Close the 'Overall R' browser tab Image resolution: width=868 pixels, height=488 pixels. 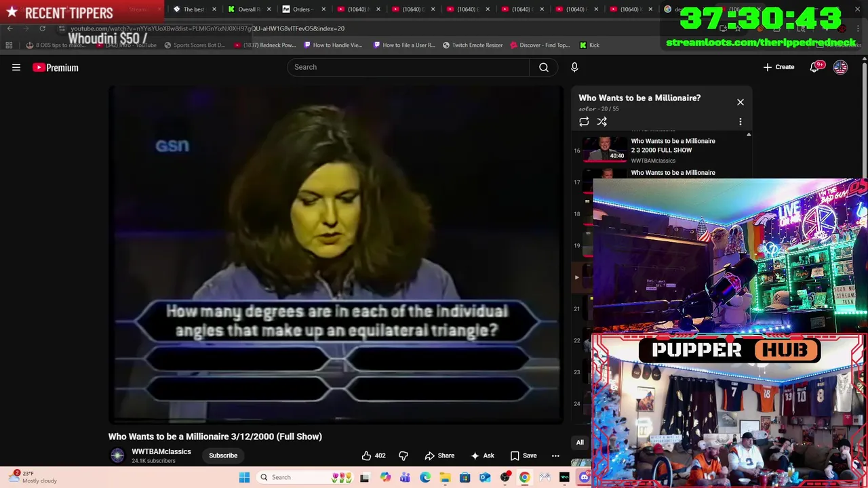[269, 9]
